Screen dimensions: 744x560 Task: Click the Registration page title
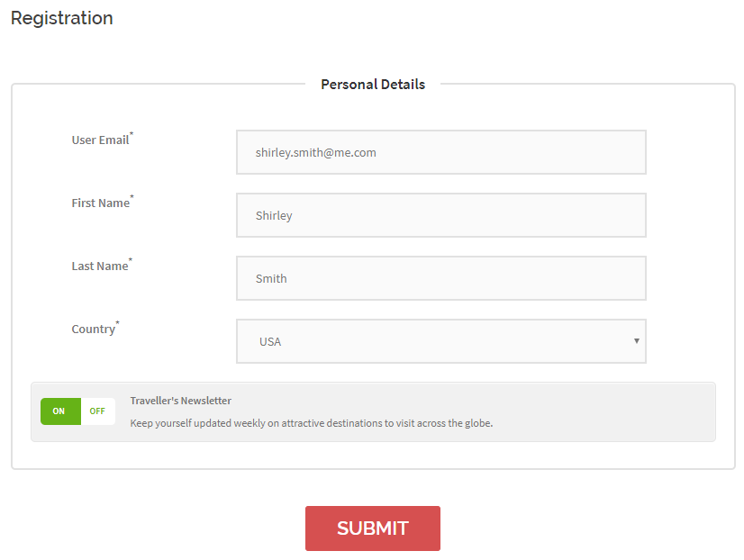(x=62, y=18)
